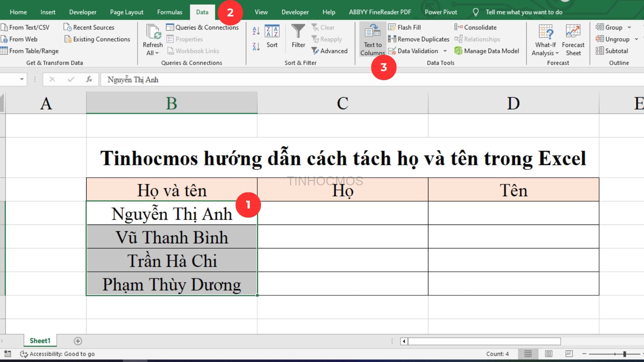Click into the formula bar text
644x362 pixels.
point(372,79)
